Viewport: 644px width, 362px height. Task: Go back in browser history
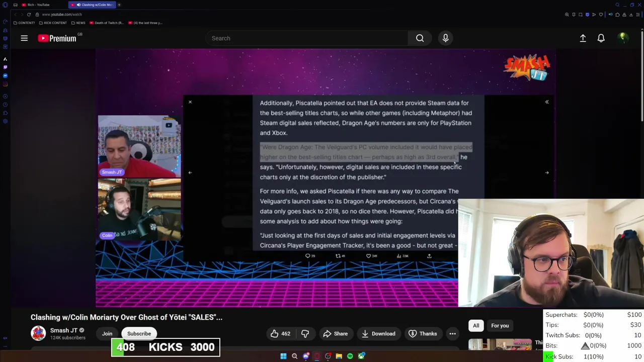[15, 15]
